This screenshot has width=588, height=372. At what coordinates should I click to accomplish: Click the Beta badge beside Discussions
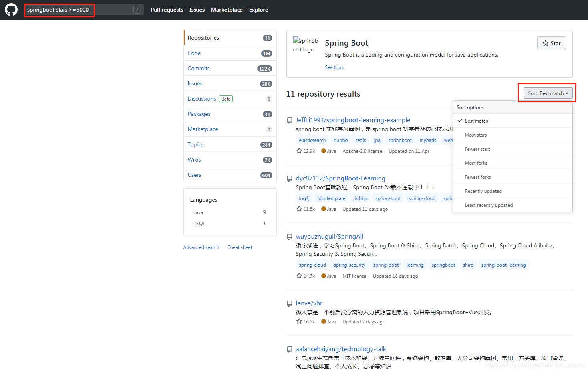coord(226,99)
